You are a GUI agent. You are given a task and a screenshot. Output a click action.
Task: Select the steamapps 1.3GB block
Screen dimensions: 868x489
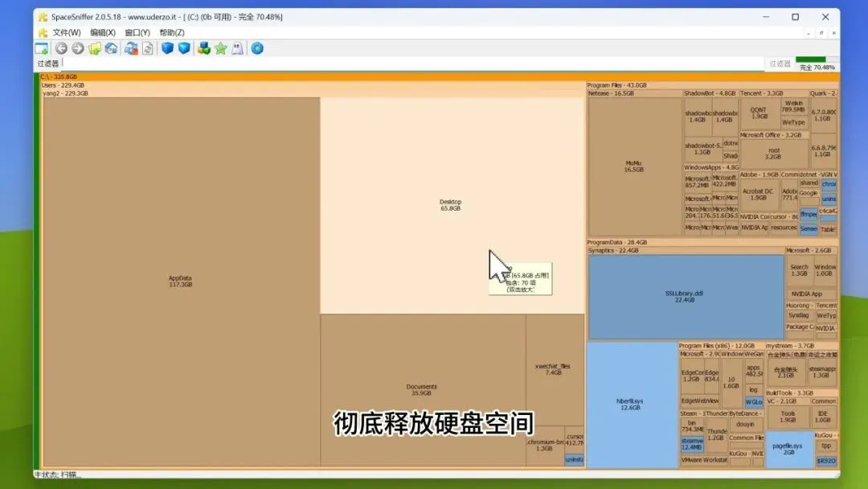coord(822,372)
